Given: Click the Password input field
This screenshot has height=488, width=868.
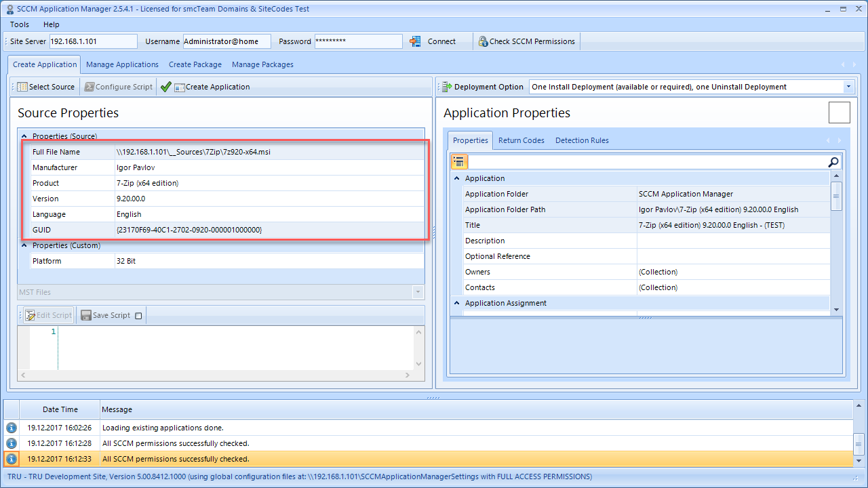Looking at the screenshot, I should point(359,41).
